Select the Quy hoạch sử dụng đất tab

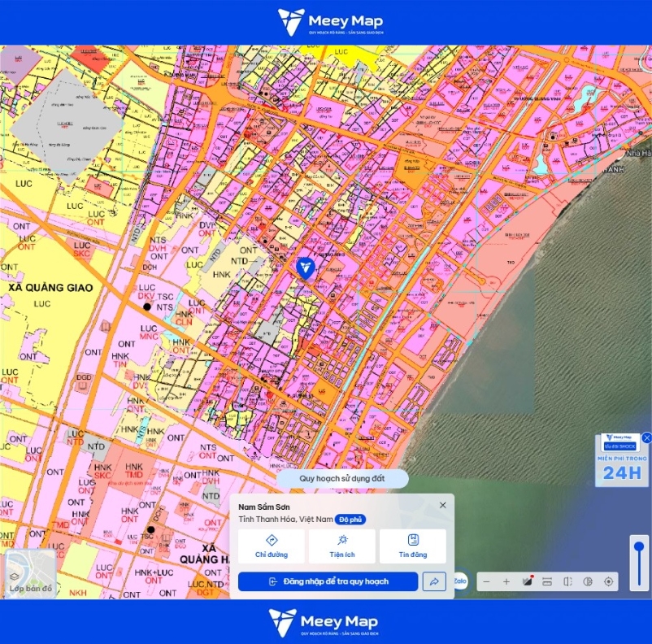pos(341,478)
